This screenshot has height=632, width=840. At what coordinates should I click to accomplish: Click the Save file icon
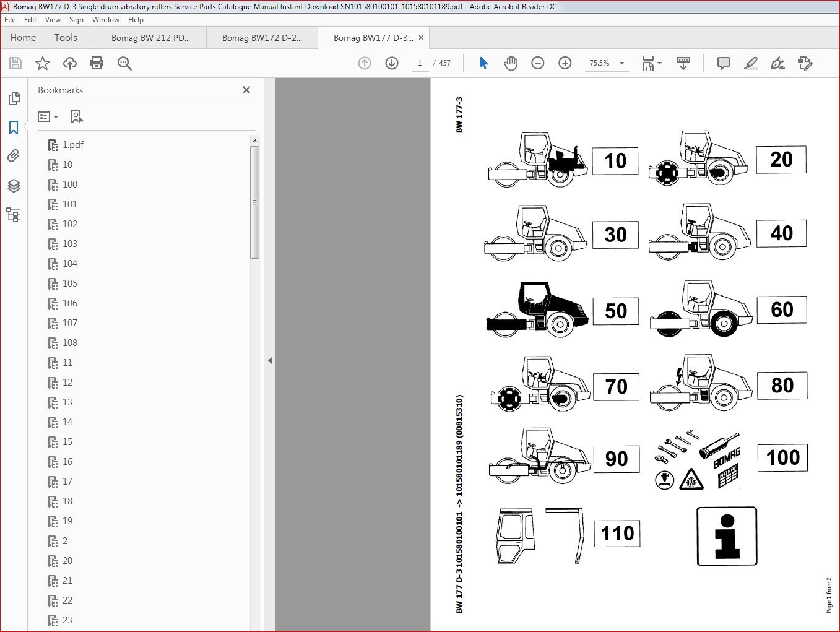pyautogui.click(x=15, y=63)
